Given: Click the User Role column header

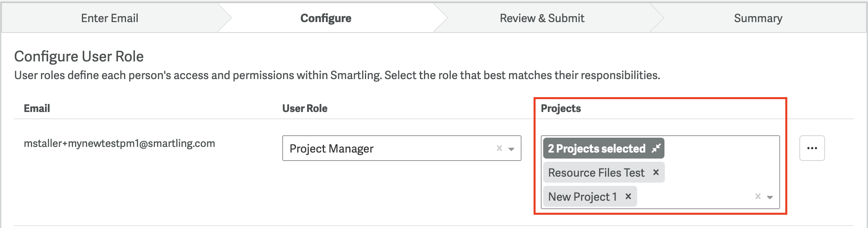Looking at the screenshot, I should click(305, 108).
